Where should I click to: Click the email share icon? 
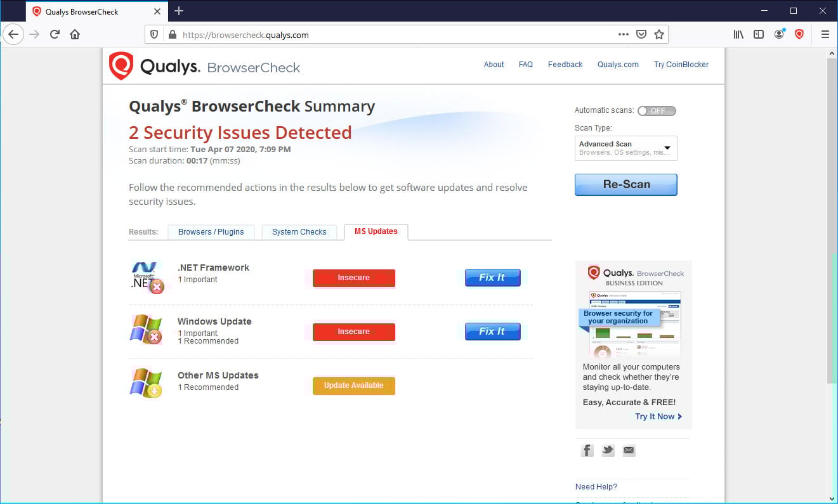click(x=629, y=450)
